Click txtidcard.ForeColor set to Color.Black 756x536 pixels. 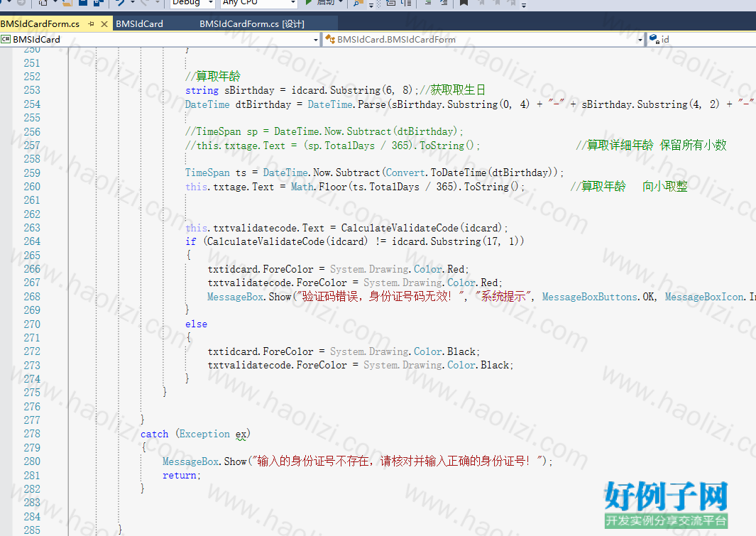(344, 352)
